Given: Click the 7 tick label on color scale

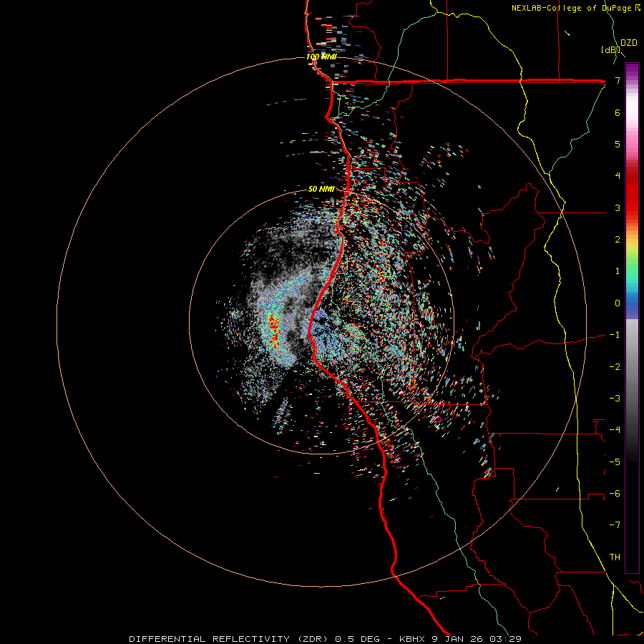Looking at the screenshot, I should click(x=618, y=80).
